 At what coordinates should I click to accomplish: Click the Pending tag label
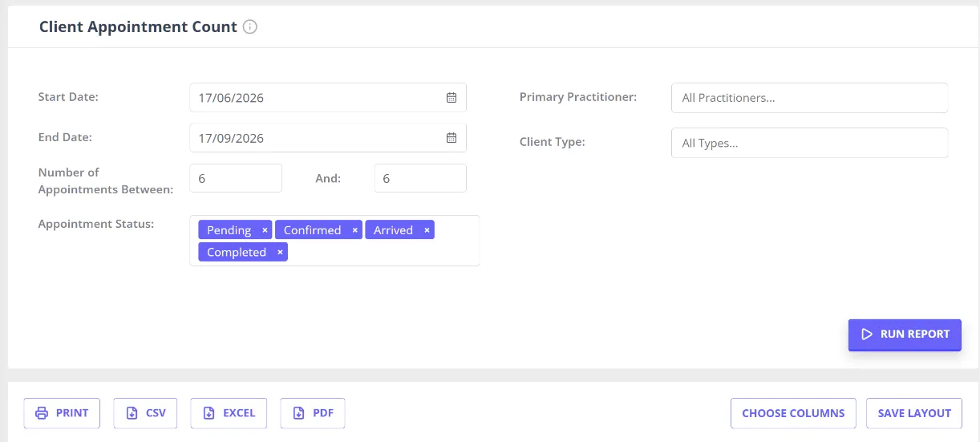click(229, 230)
